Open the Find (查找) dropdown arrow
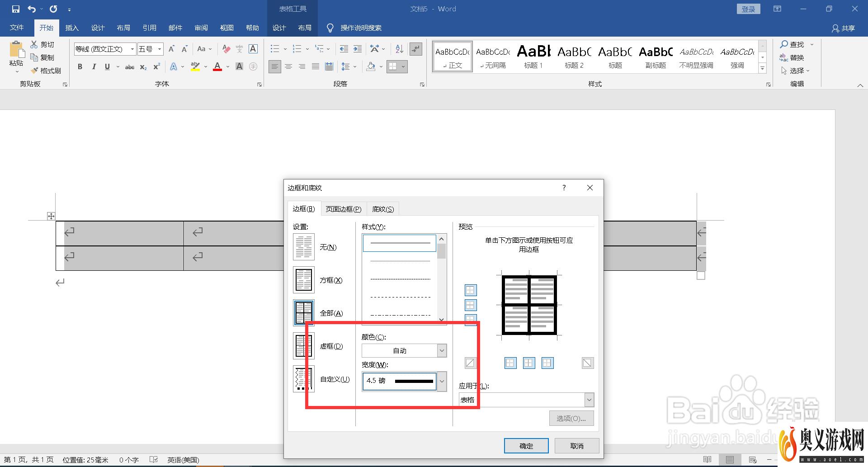The image size is (868, 467). (812, 44)
